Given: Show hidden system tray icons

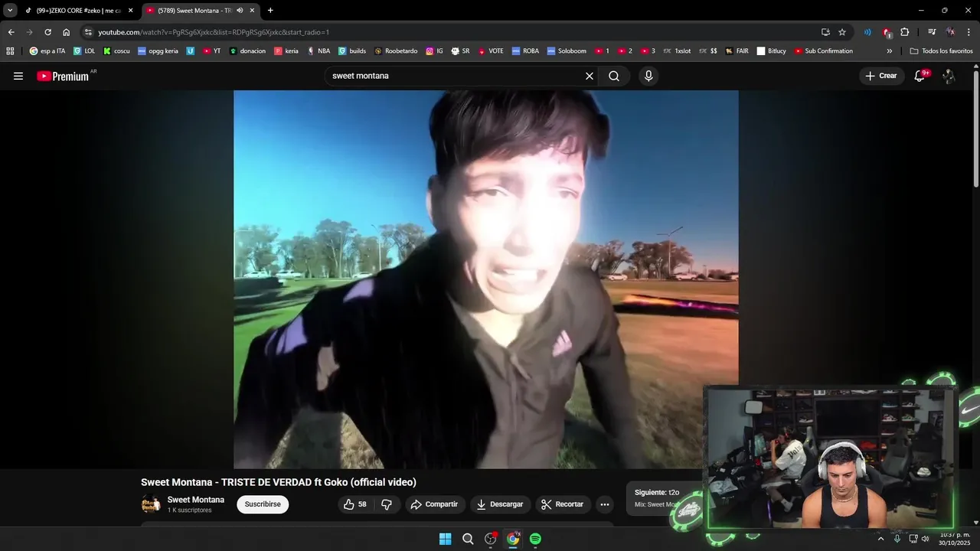Looking at the screenshot, I should pyautogui.click(x=880, y=539).
